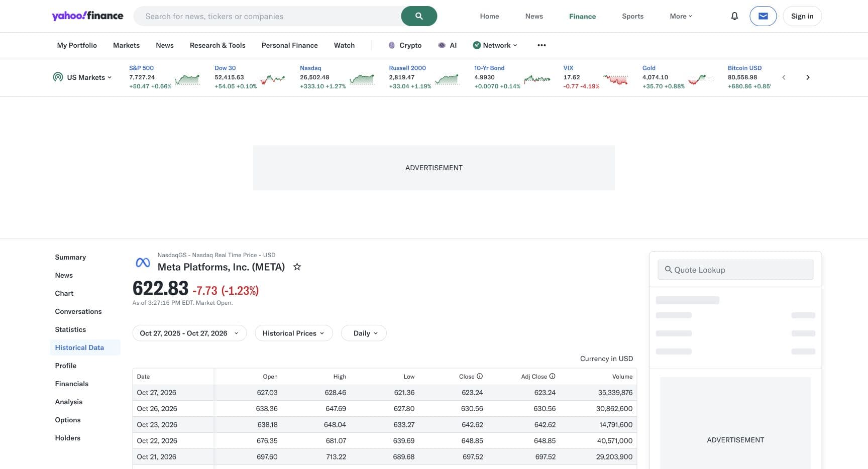Click the Yahoo Finance logo

coord(87,16)
